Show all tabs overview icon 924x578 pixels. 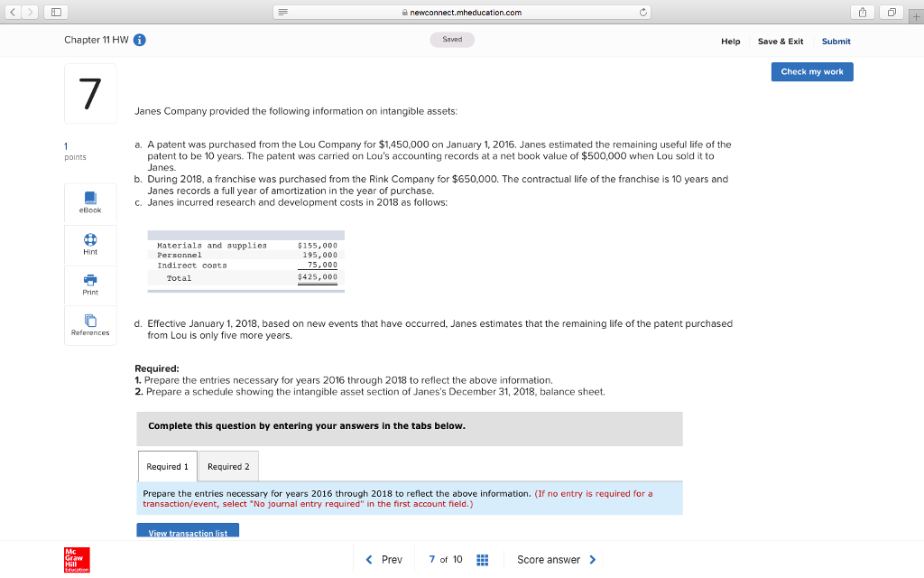click(x=892, y=12)
